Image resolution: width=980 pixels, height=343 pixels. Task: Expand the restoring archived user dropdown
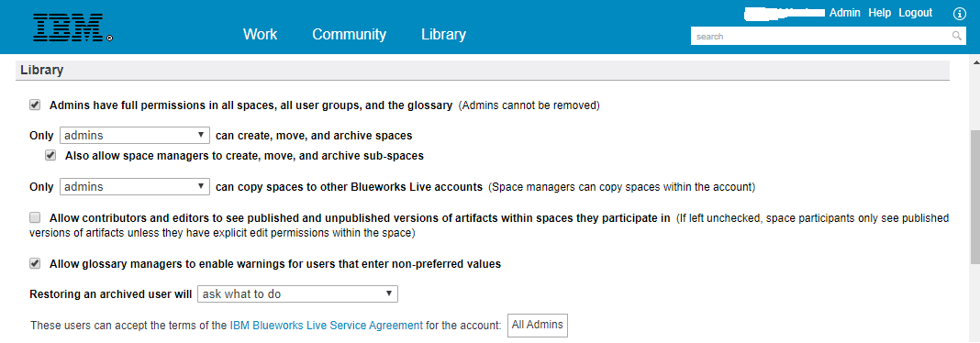tap(297, 293)
